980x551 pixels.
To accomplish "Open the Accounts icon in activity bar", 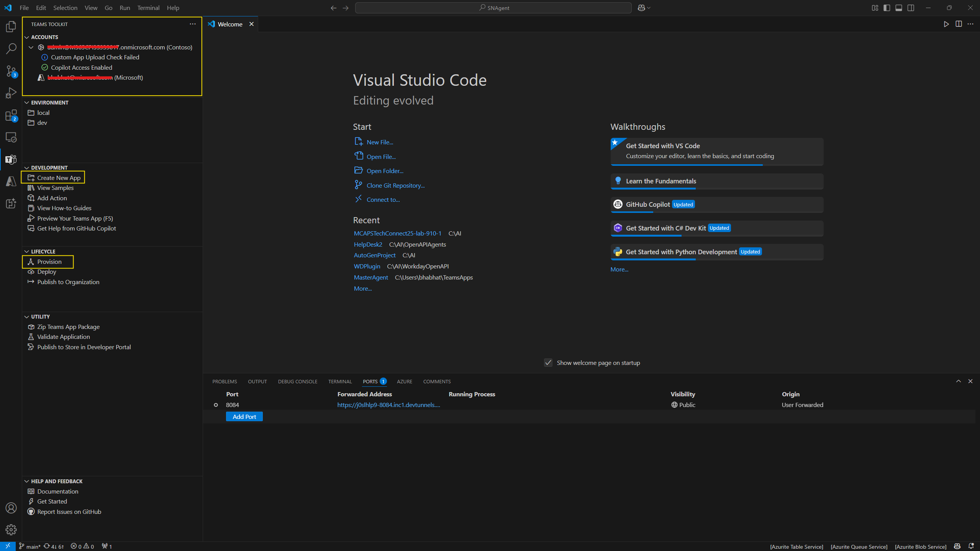I will (x=11, y=508).
